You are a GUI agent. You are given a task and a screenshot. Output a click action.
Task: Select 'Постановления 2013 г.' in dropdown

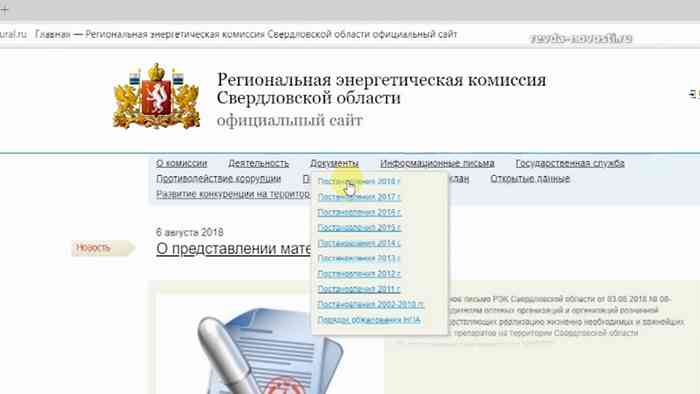click(x=359, y=258)
